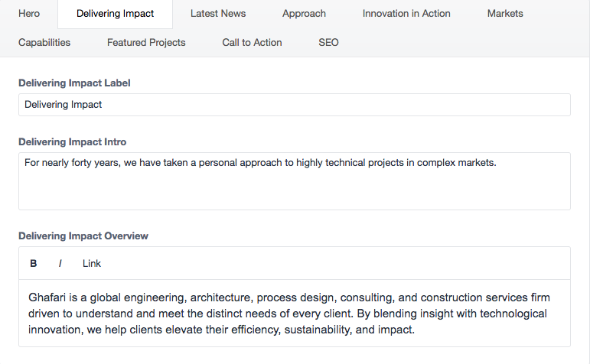590x364 pixels.
Task: Open the SEO tab
Action: pyautogui.click(x=328, y=43)
